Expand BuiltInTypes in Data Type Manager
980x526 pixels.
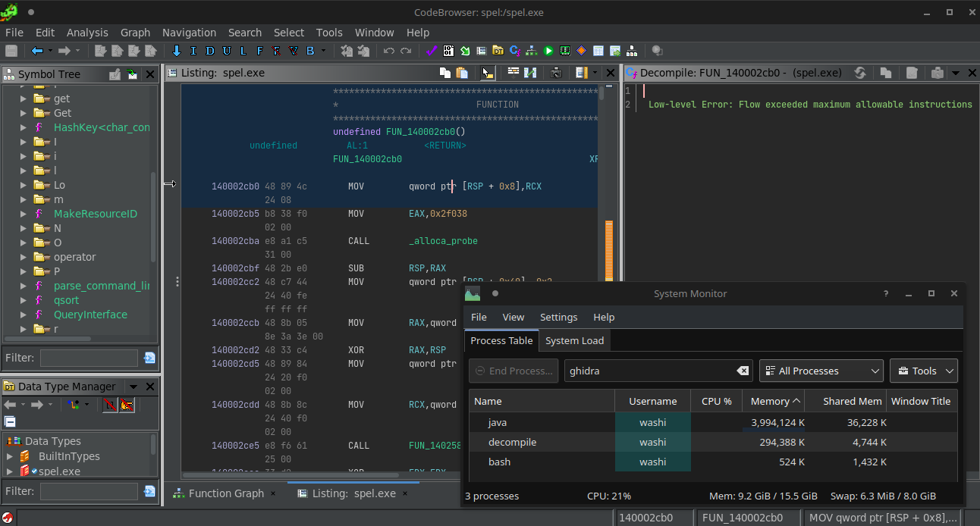pos(10,456)
